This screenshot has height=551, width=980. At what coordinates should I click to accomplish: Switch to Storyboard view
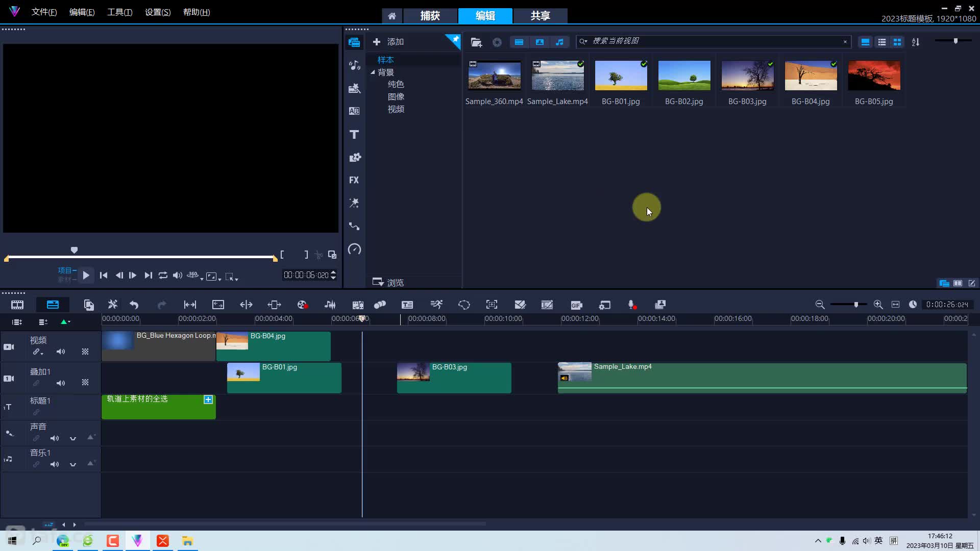[17, 305]
